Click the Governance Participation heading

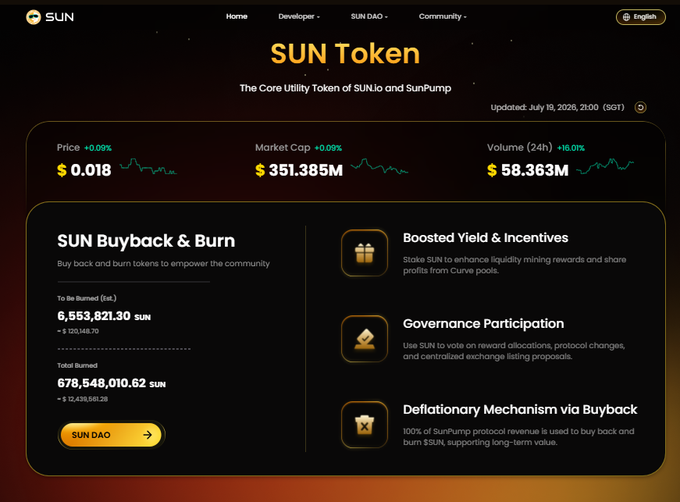(484, 323)
